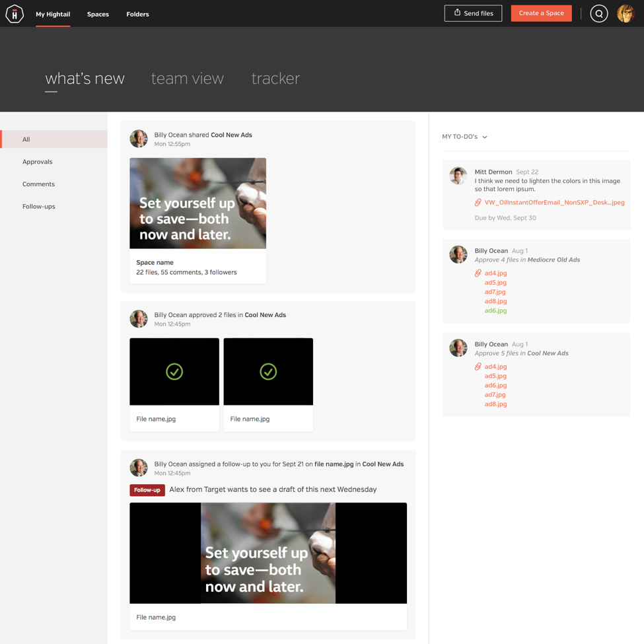644x644 pixels.
Task: Click File name.jpg caption under large preview
Action: pyautogui.click(x=156, y=618)
